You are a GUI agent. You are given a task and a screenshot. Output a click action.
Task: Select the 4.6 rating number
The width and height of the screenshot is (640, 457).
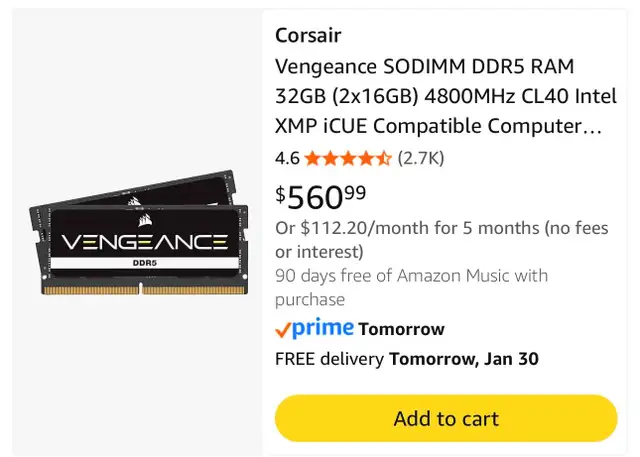(x=287, y=158)
